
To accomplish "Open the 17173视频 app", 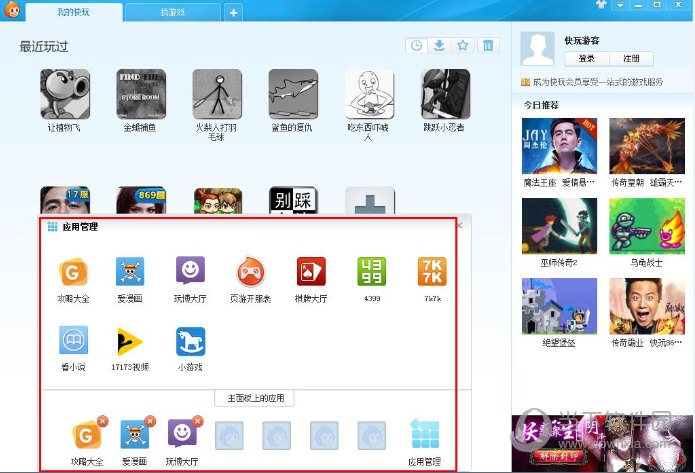I will pyautogui.click(x=130, y=341).
